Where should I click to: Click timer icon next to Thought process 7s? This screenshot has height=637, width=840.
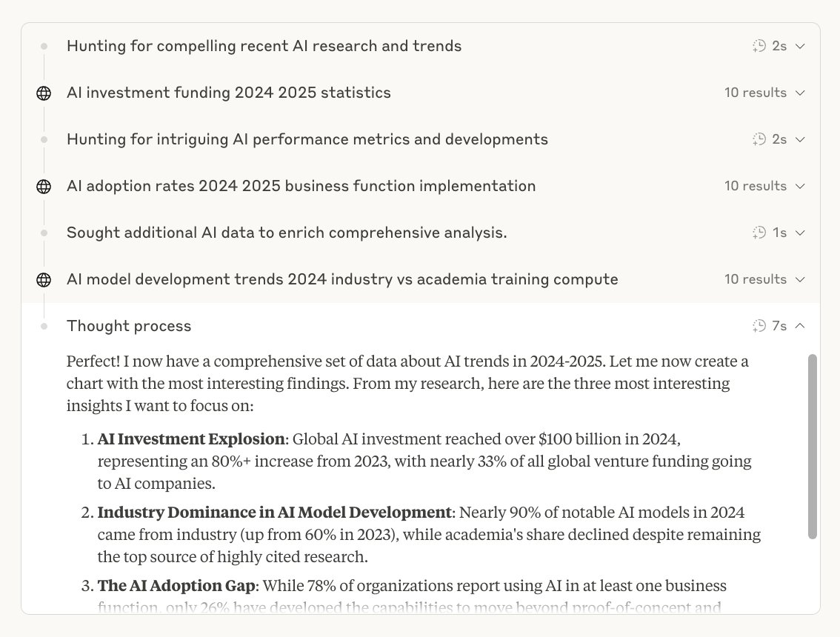coord(759,326)
